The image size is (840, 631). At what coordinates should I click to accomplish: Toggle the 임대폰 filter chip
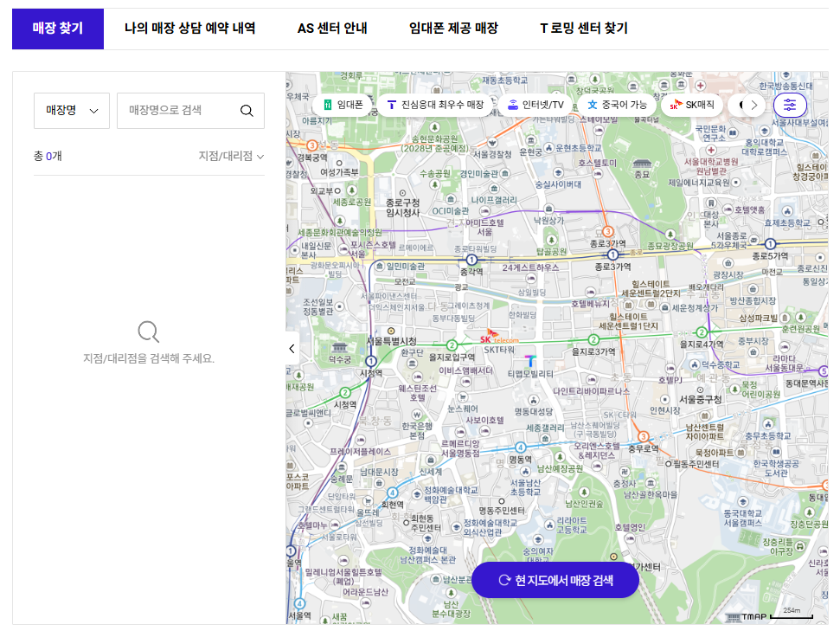(344, 105)
